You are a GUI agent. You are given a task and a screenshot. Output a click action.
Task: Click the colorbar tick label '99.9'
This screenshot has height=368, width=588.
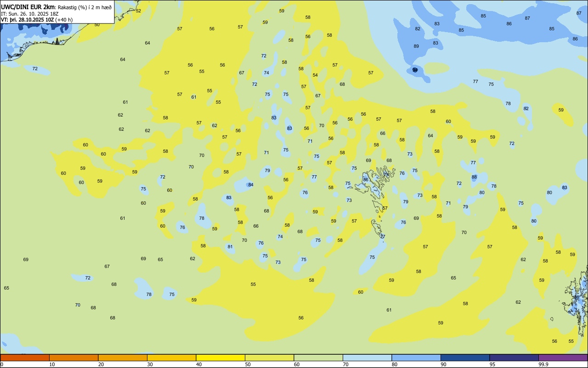[543, 365]
